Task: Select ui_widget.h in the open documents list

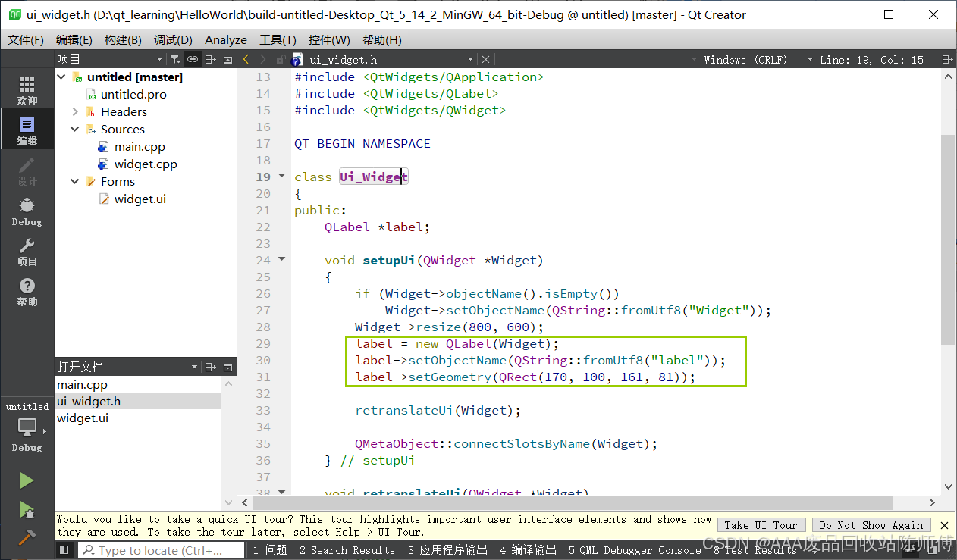Action: pyautogui.click(x=137, y=402)
